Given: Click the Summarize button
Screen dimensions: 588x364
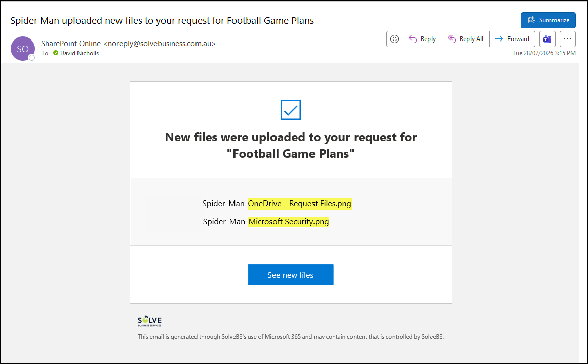Looking at the screenshot, I should 548,20.
